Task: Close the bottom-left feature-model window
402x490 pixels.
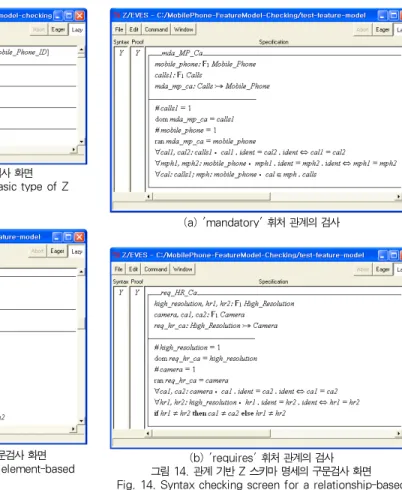Action: 79,237
